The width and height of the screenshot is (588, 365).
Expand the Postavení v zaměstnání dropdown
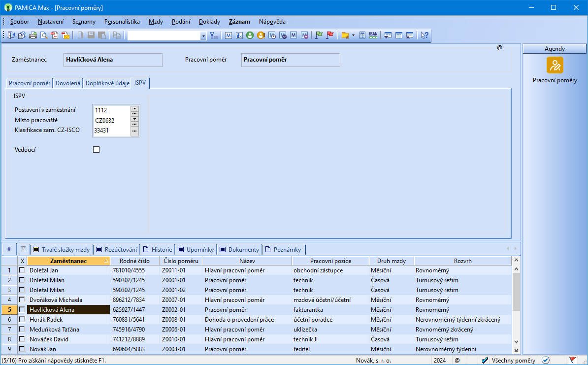point(134,108)
